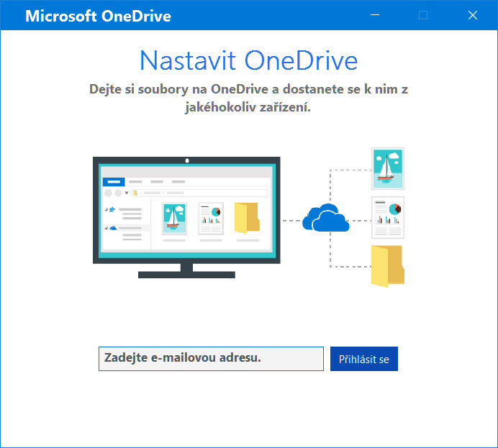Click the chart document right of the cloud

(387, 217)
